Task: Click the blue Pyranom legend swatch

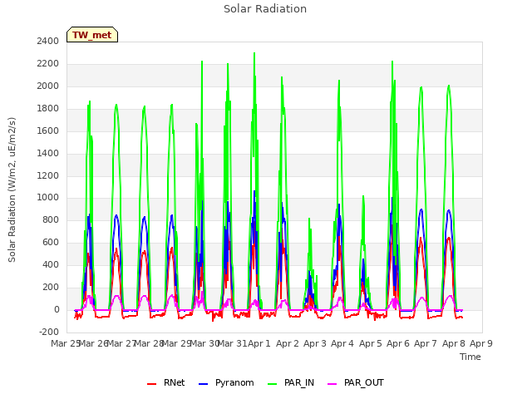Action: coord(203,384)
